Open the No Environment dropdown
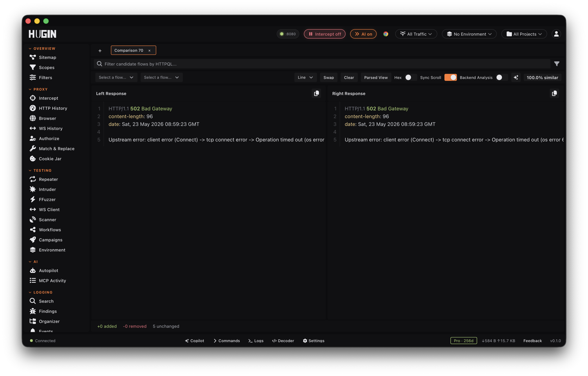Image resolution: width=588 pixels, height=376 pixels. coord(469,34)
